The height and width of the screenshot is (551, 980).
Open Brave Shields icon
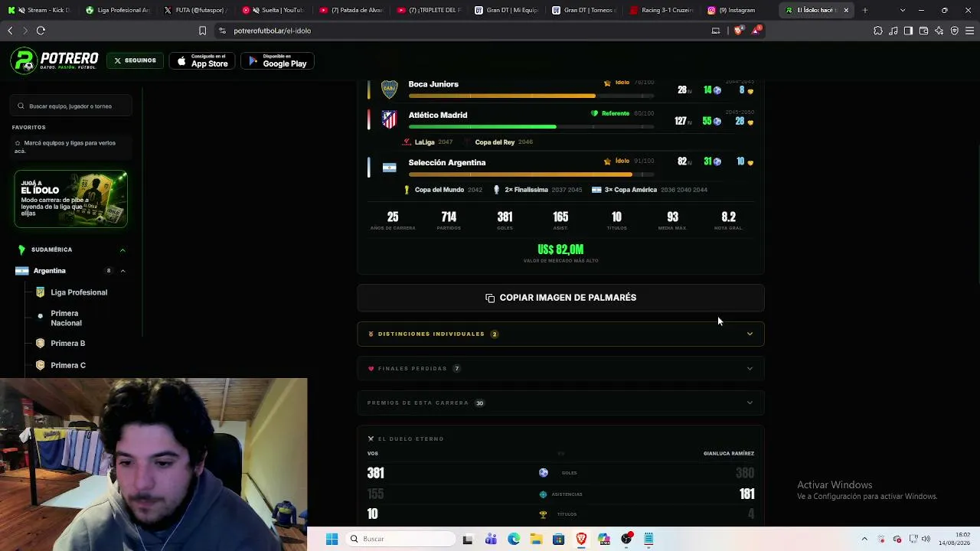pyautogui.click(x=738, y=31)
